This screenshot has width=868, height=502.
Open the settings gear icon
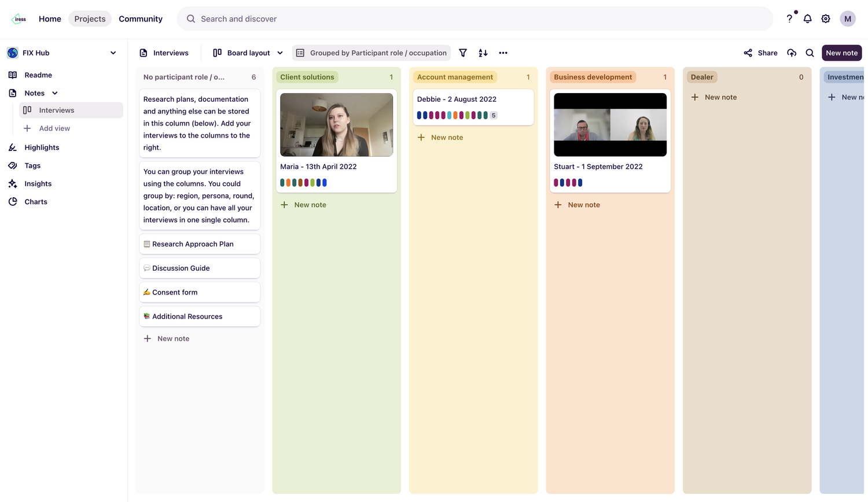coord(826,19)
